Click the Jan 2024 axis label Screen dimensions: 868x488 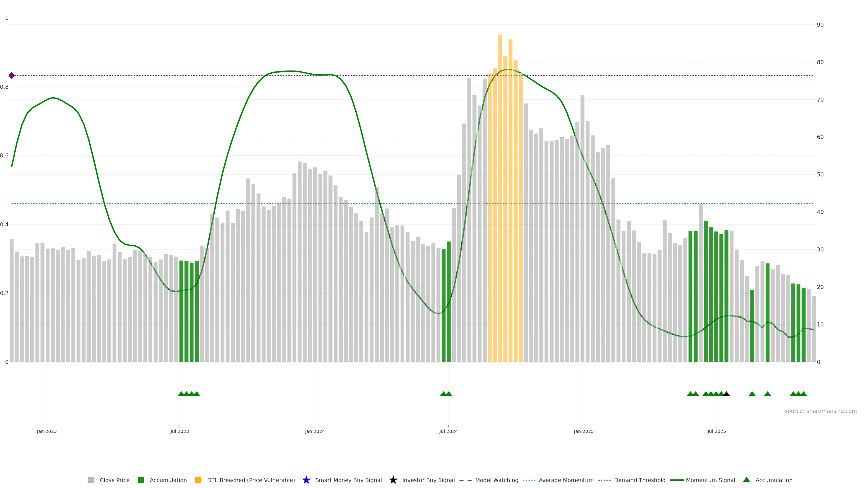click(x=315, y=432)
